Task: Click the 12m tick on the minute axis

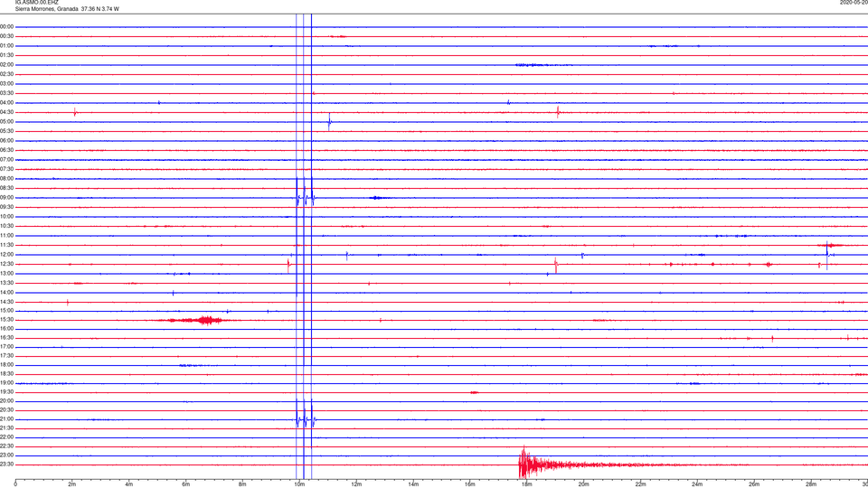Action: [x=356, y=484]
